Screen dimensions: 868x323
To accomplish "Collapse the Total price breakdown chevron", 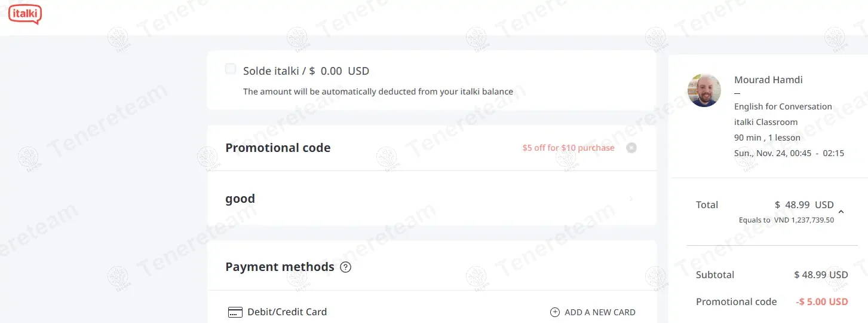I will tap(841, 211).
